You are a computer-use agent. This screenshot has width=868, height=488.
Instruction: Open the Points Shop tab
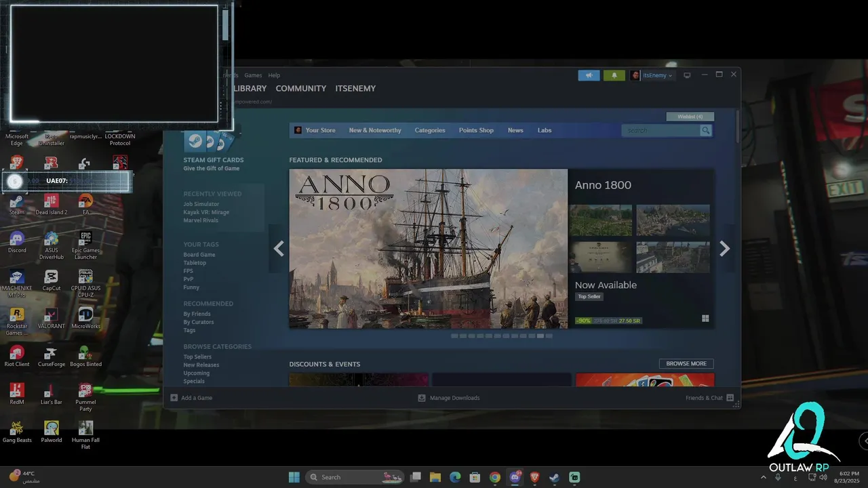coord(476,130)
